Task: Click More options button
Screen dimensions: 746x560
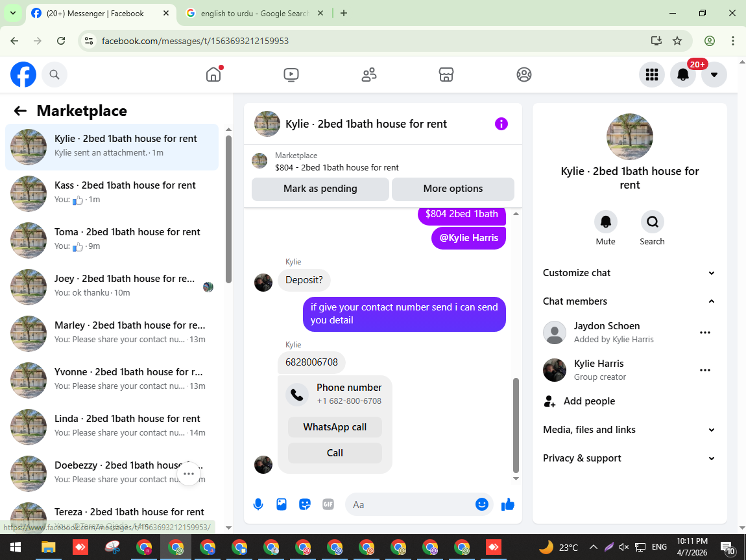Action: (453, 189)
